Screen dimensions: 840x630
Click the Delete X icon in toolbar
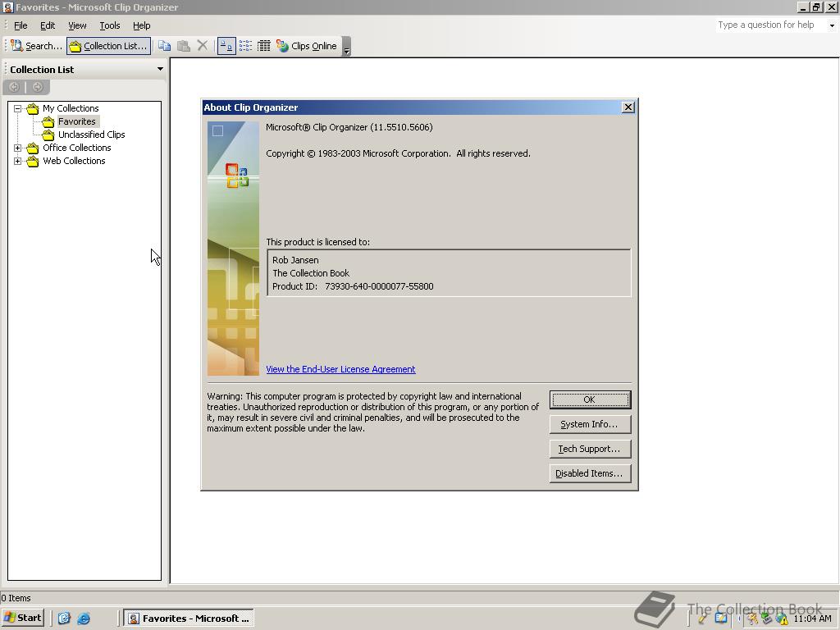[x=202, y=46]
